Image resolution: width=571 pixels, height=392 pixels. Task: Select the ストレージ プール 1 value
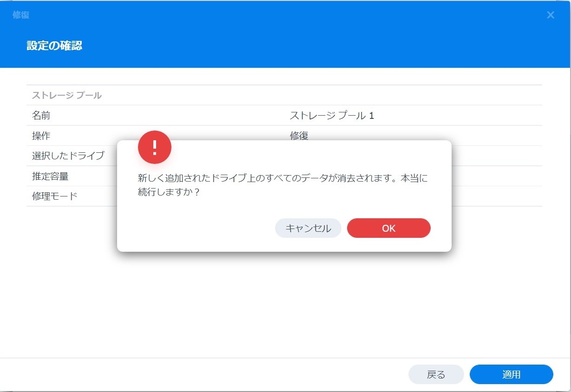(x=332, y=116)
